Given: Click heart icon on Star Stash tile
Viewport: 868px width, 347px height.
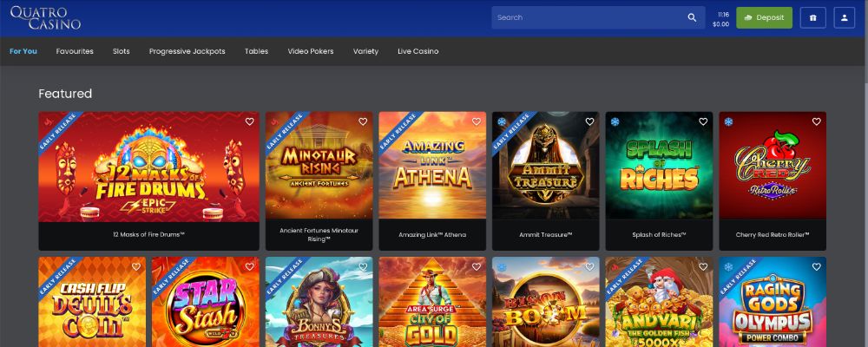Looking at the screenshot, I should click(249, 266).
